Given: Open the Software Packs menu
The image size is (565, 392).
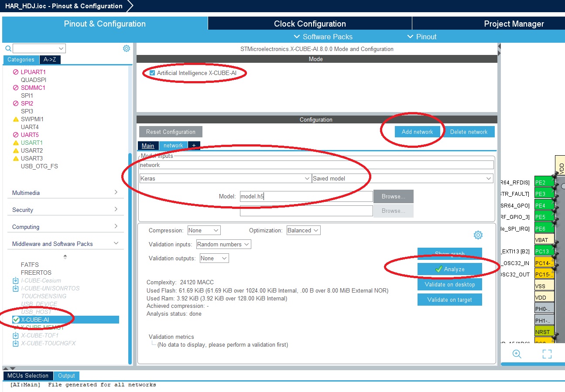Looking at the screenshot, I should [323, 37].
